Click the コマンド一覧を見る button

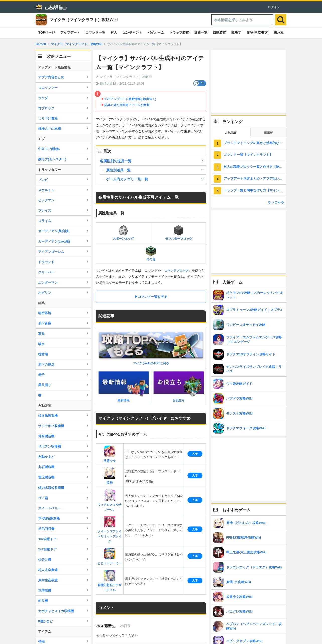(x=151, y=297)
